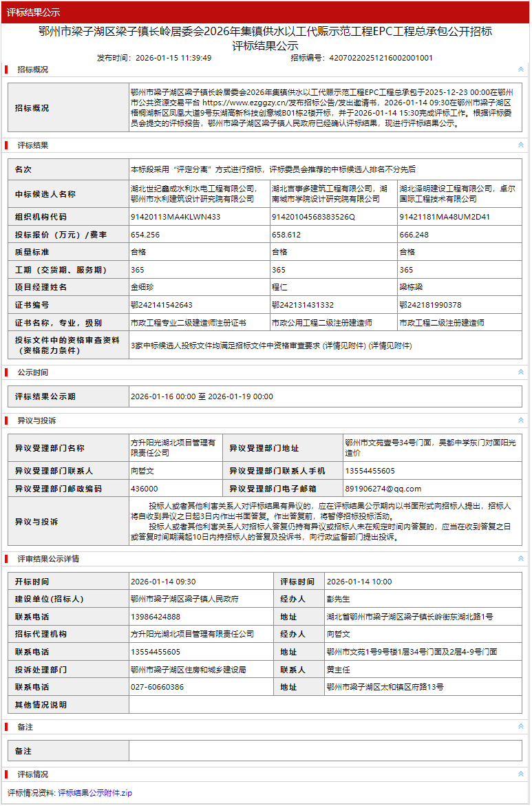Click the email address 891906274@qq.com
Image resolution: width=532 pixels, height=806 pixels.
pyautogui.click(x=383, y=489)
